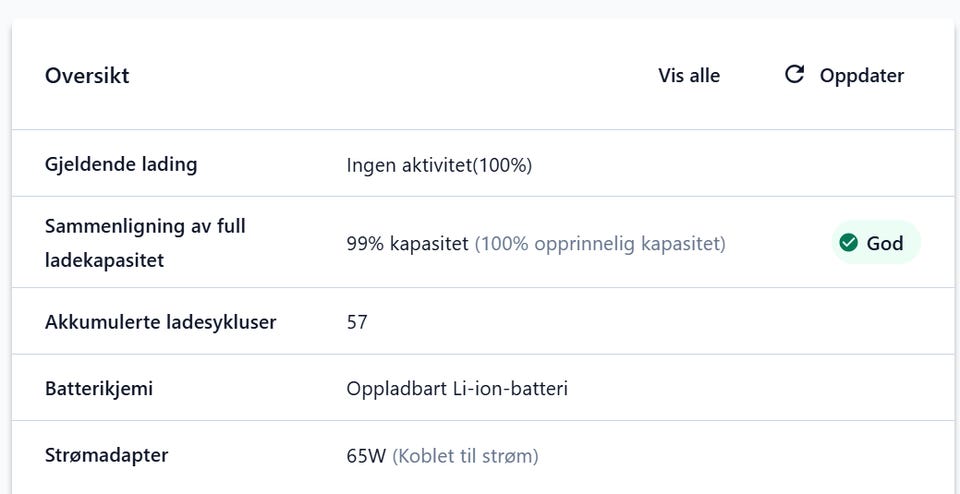The image size is (960, 494).
Task: Click the Koblet til strøm note
Action: tap(465, 456)
